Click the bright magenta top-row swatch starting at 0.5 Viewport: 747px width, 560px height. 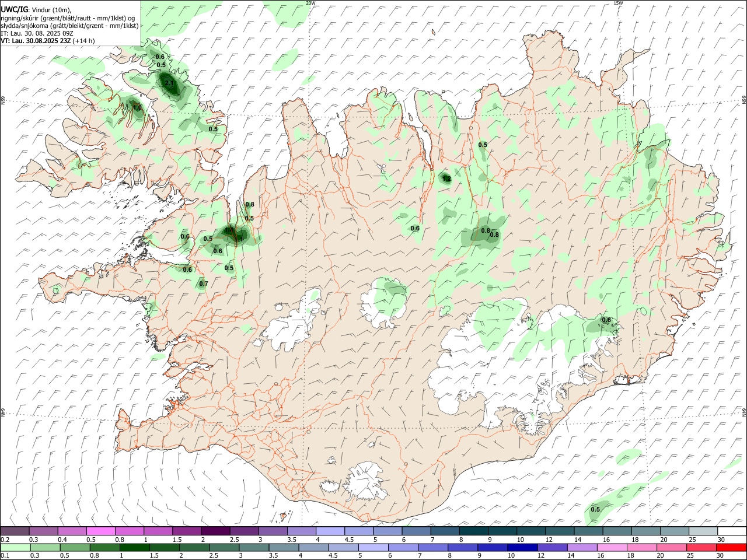click(101, 531)
